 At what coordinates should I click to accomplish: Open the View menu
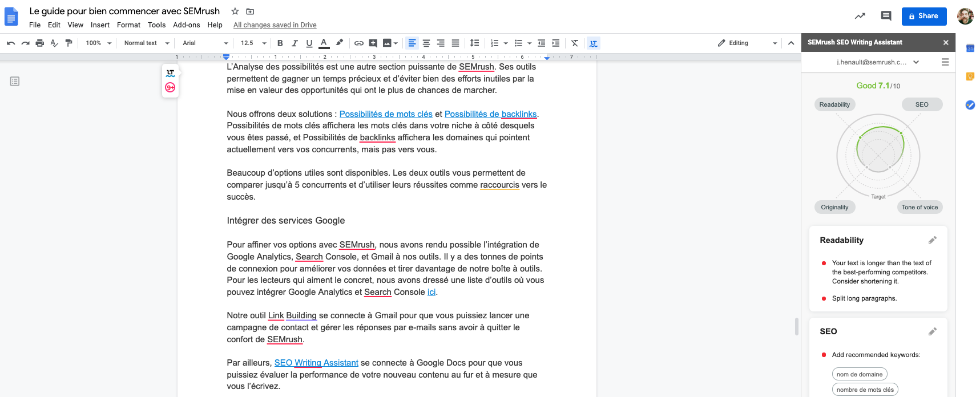click(x=75, y=25)
